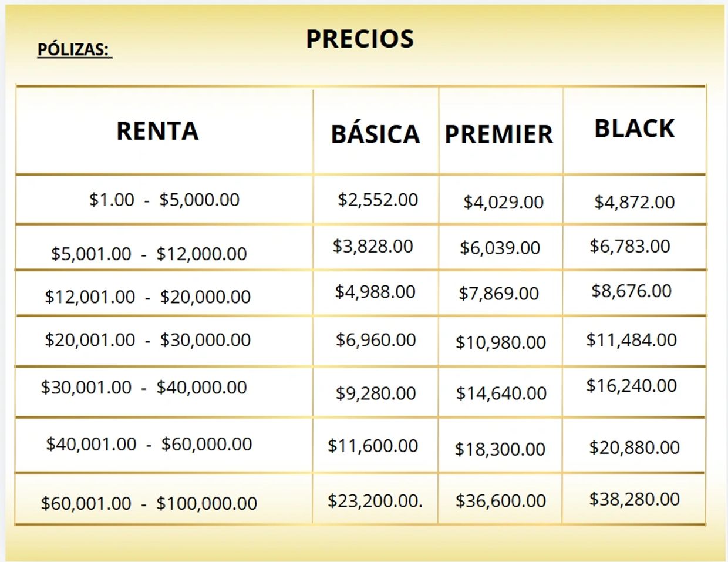Image resolution: width=728 pixels, height=562 pixels.
Task: Click the PRECIOS title heading
Action: coord(360,39)
